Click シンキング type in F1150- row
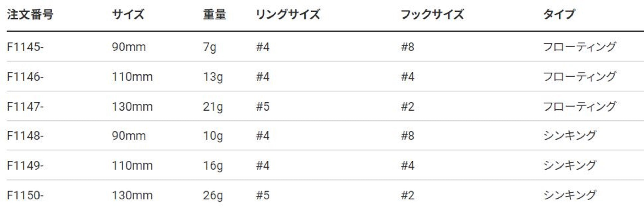 tap(570, 195)
